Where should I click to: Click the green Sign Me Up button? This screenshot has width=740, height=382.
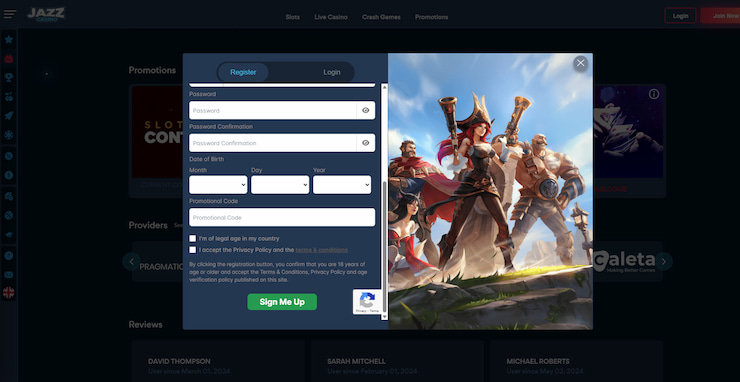click(282, 302)
